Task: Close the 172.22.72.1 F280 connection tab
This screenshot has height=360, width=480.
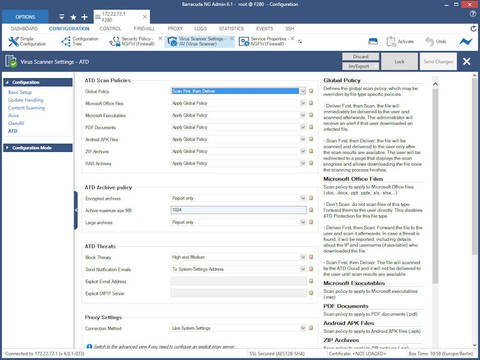Action: tap(145, 17)
